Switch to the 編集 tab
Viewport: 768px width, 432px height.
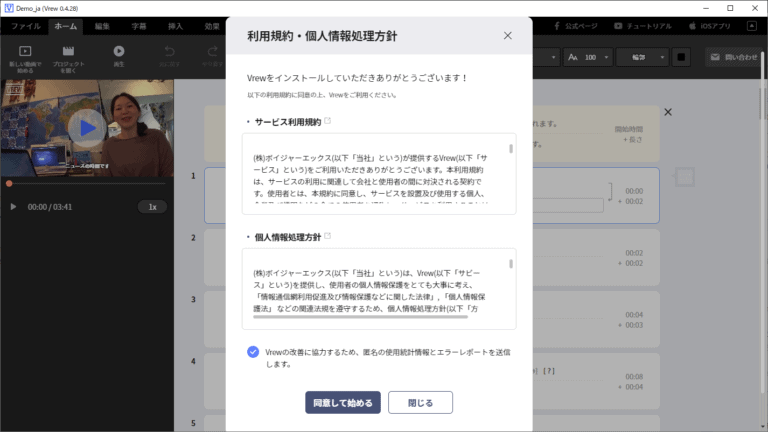coord(102,25)
